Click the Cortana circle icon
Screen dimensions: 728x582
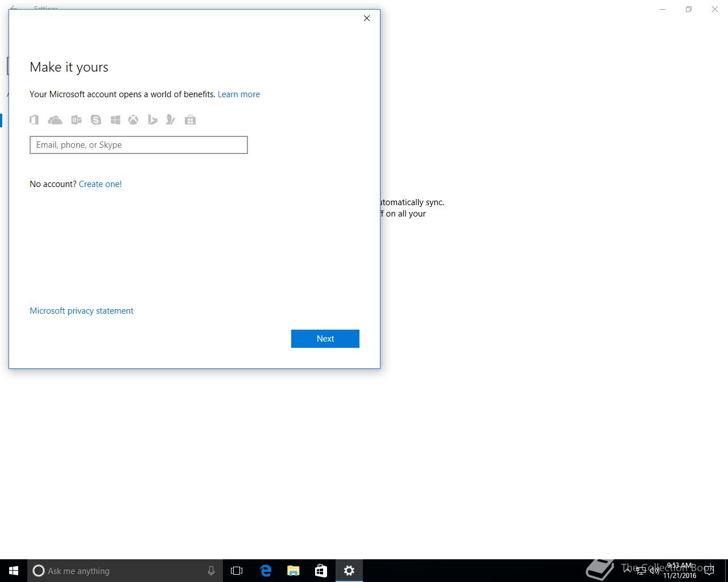pyautogui.click(x=39, y=571)
